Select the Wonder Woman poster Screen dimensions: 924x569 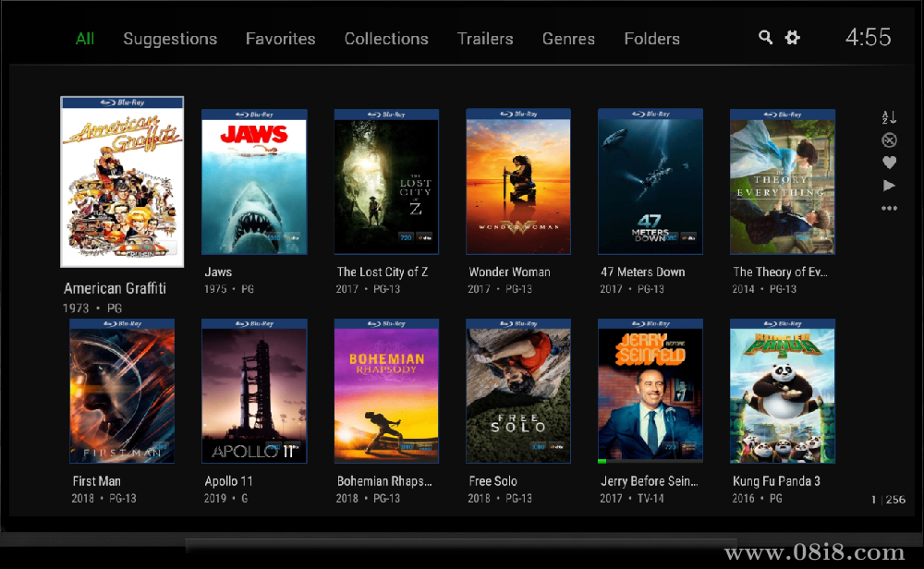518,182
